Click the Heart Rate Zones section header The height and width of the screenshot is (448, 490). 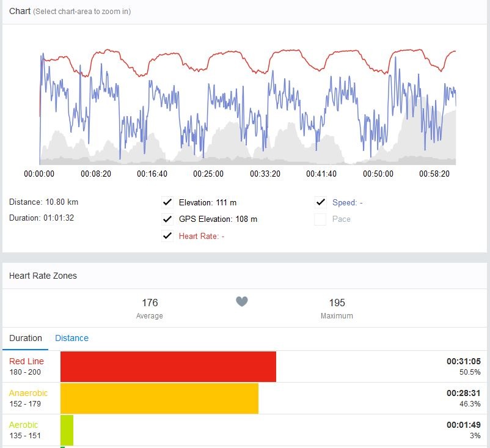click(x=43, y=276)
